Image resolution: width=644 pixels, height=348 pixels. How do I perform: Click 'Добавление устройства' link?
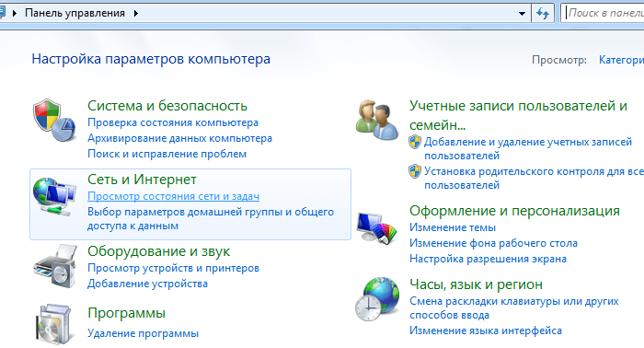[x=147, y=284]
